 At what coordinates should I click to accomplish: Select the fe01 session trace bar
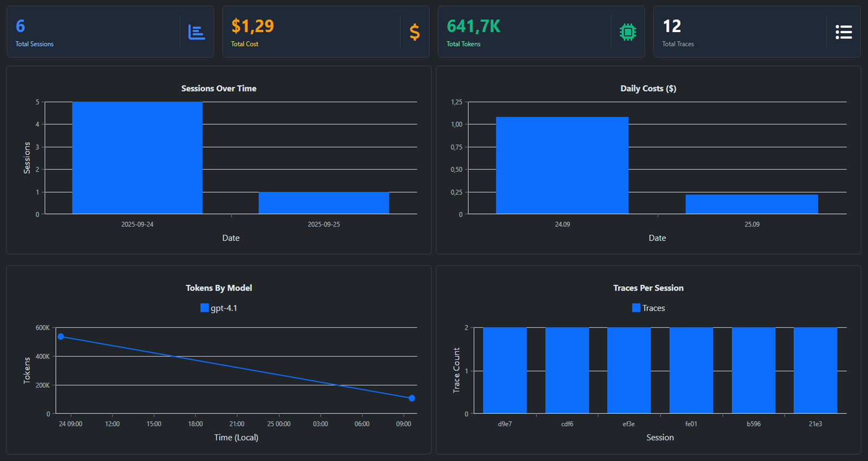tap(691, 370)
